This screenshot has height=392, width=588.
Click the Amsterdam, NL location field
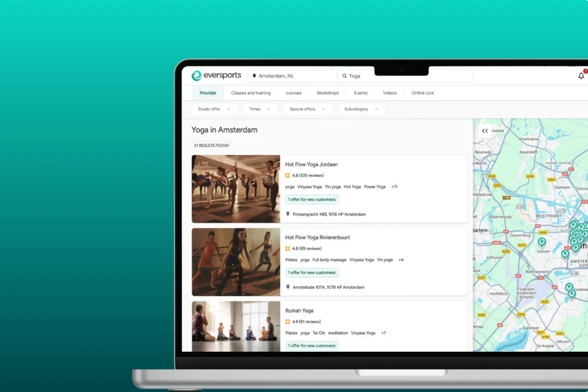click(292, 76)
